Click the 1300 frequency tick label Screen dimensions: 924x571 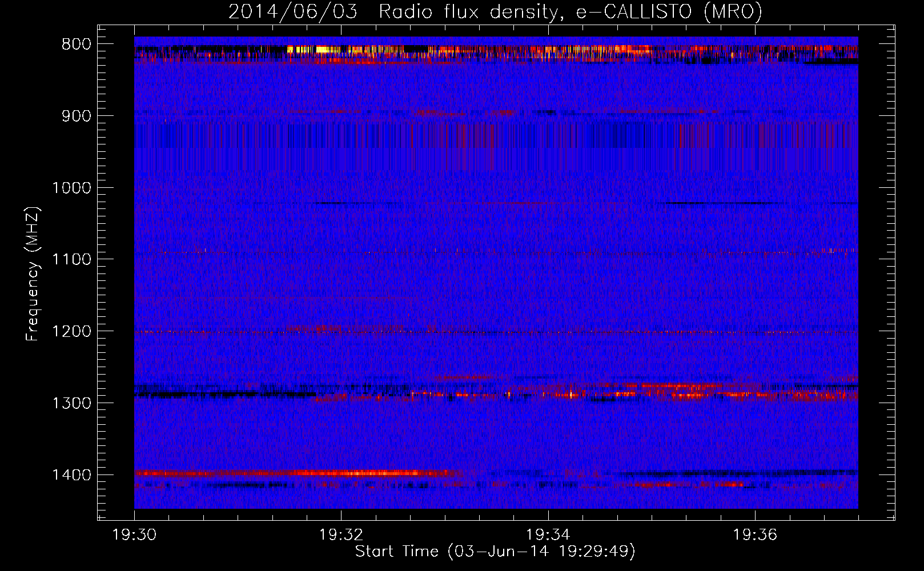[x=72, y=403]
